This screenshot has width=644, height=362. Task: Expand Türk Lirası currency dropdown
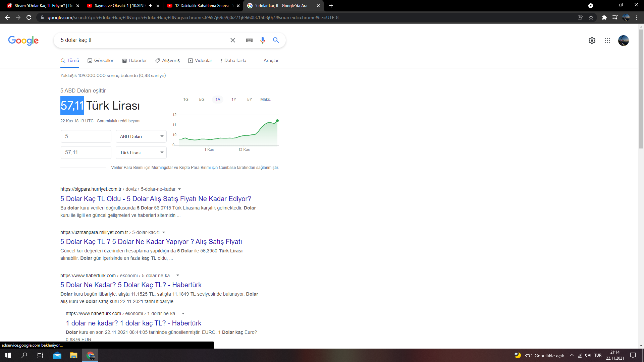point(141,153)
